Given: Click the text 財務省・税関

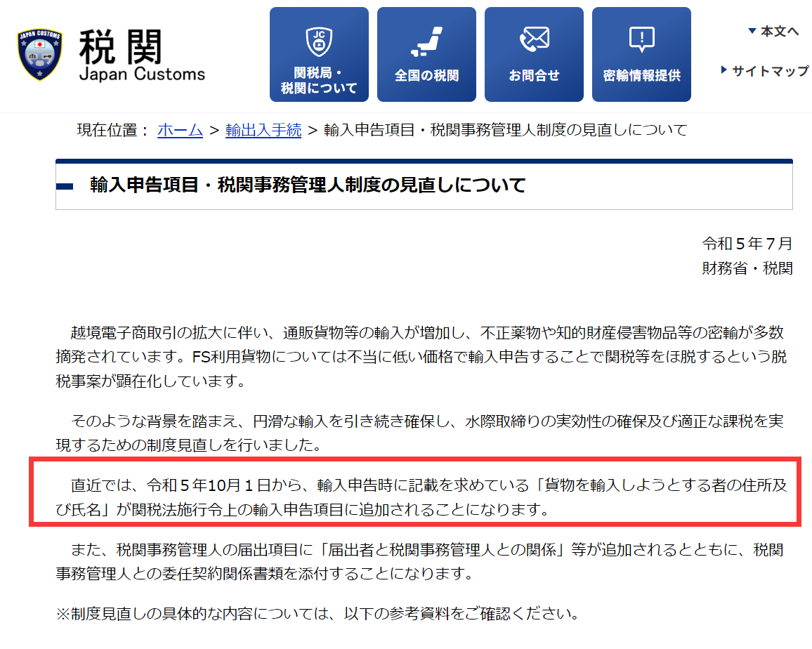Looking at the screenshot, I should (747, 268).
